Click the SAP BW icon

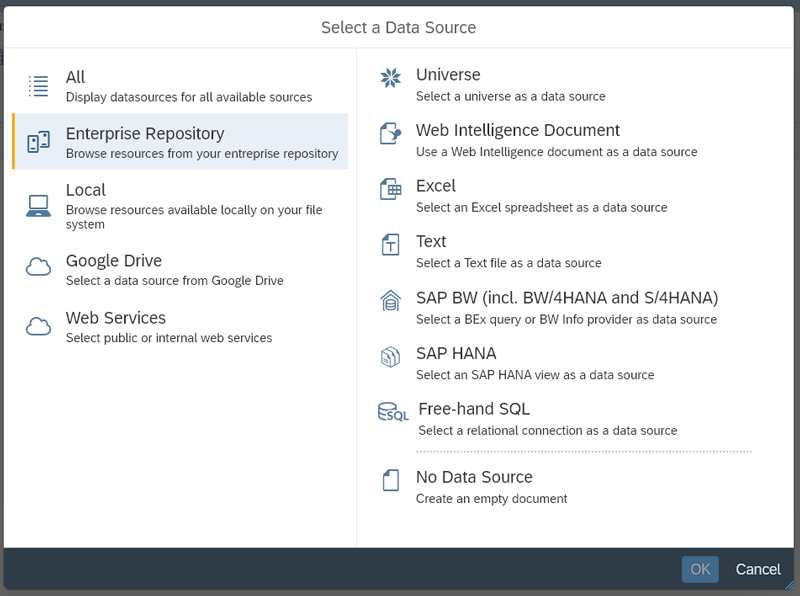pyautogui.click(x=391, y=300)
